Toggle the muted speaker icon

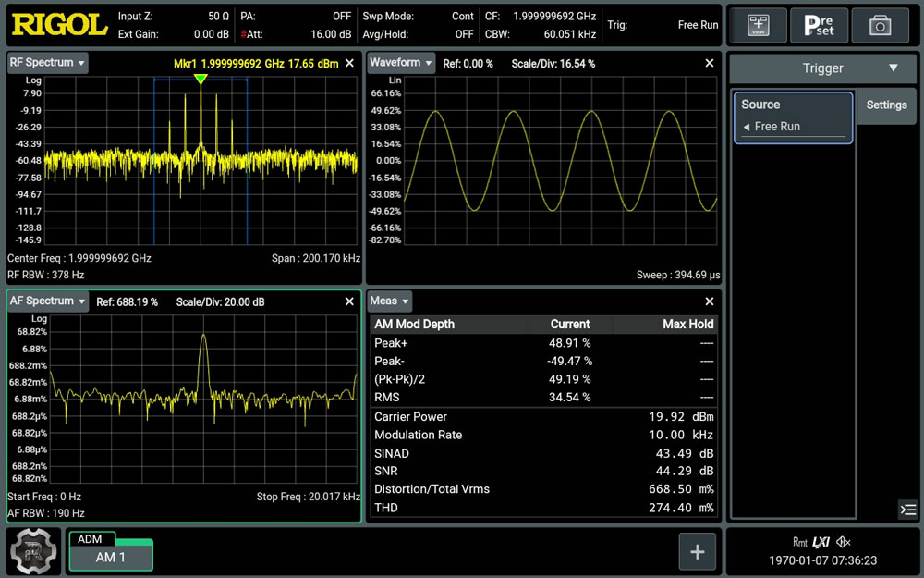[x=844, y=541]
